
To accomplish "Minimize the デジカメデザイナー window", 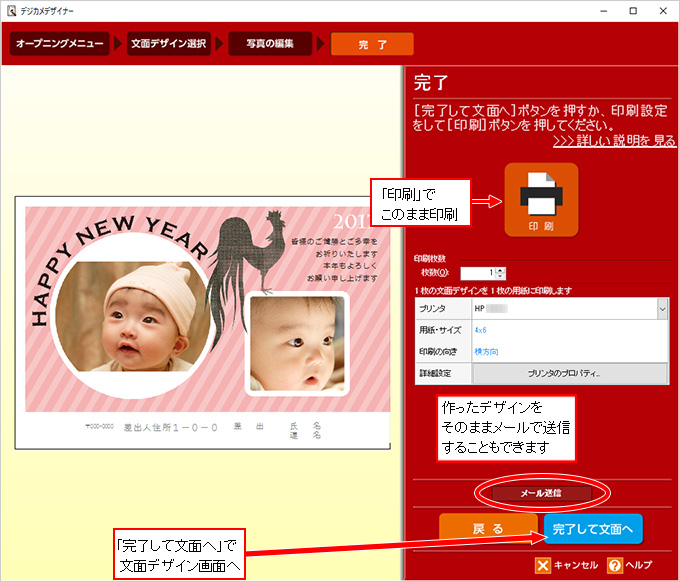I will [603, 11].
